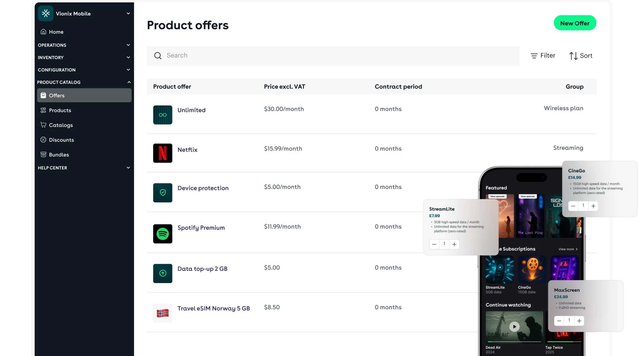Viewport: 644px width, 356px height.
Task: Expand the Operations section
Action: point(84,45)
